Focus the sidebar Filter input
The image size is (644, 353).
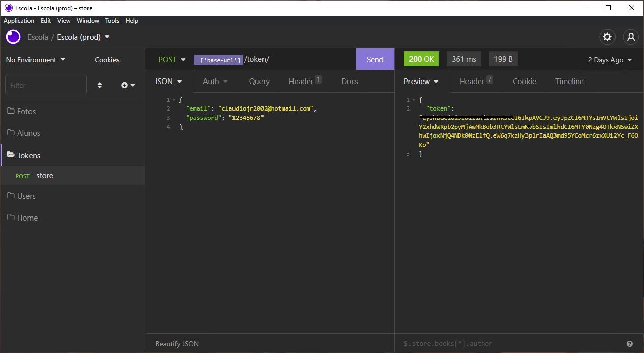46,85
